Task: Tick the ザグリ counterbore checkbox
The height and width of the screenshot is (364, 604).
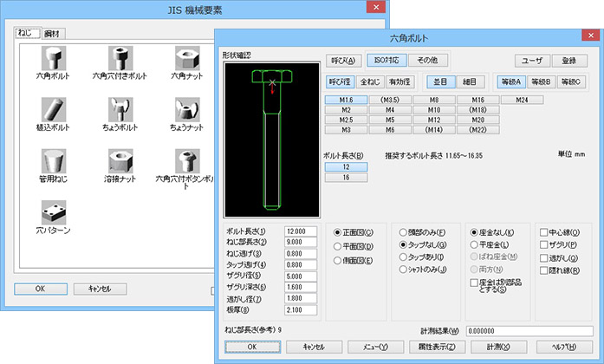Action: point(542,245)
